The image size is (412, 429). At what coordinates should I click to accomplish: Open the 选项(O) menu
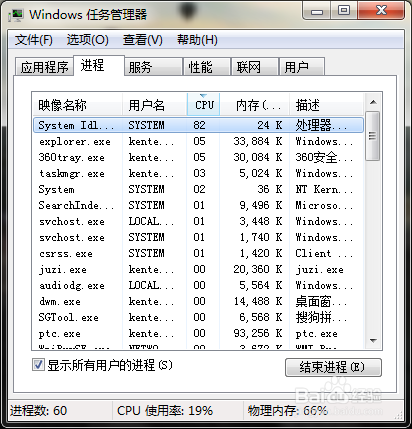[88, 40]
